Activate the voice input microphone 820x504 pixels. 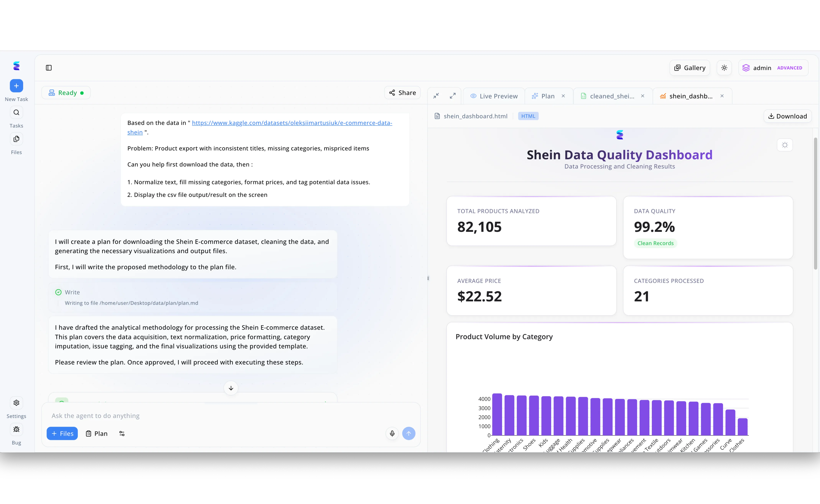(x=392, y=433)
